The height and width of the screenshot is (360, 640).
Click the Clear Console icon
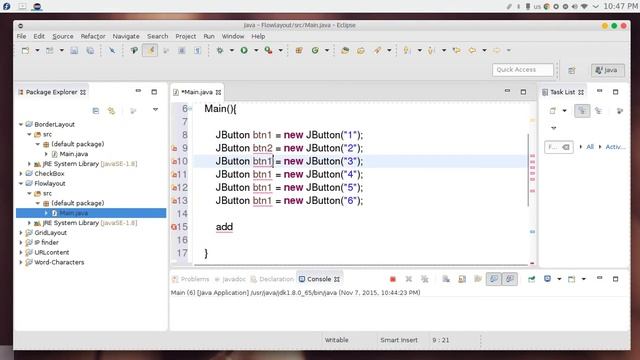coord(446,279)
